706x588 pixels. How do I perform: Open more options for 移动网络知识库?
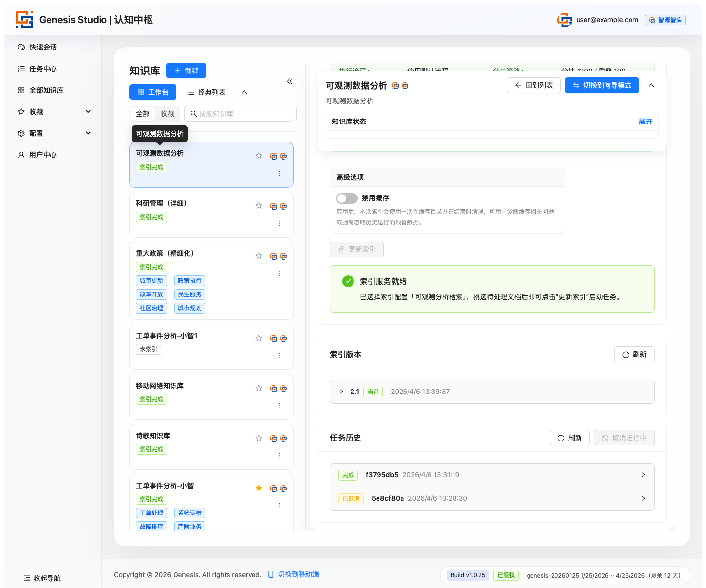279,406
